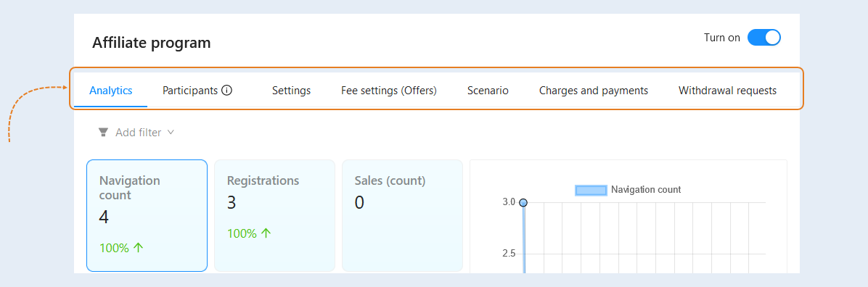
Task: Select the Scenario tab
Action: tap(488, 91)
